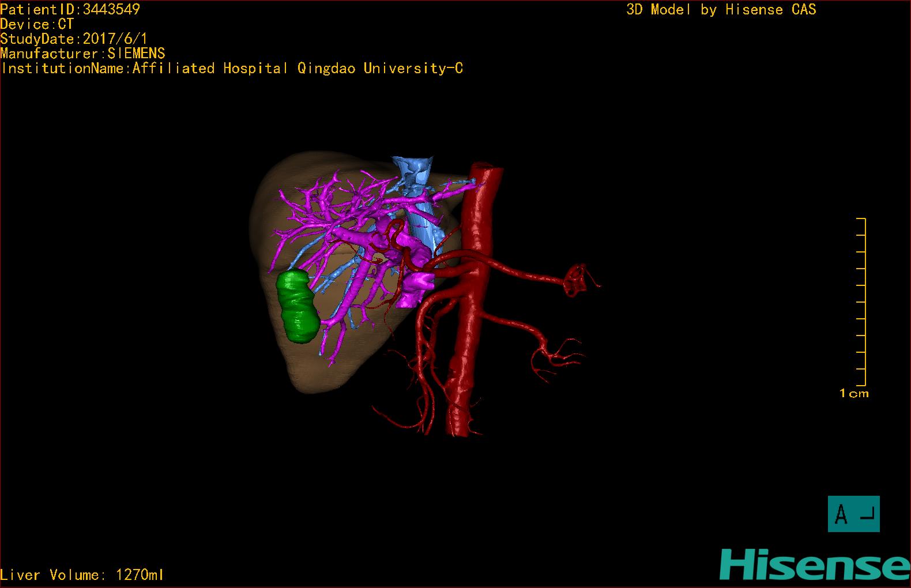Viewport: 911px width, 588px height.
Task: Click the "Liver Volume: 1270ml" readout
Action: pos(82,575)
